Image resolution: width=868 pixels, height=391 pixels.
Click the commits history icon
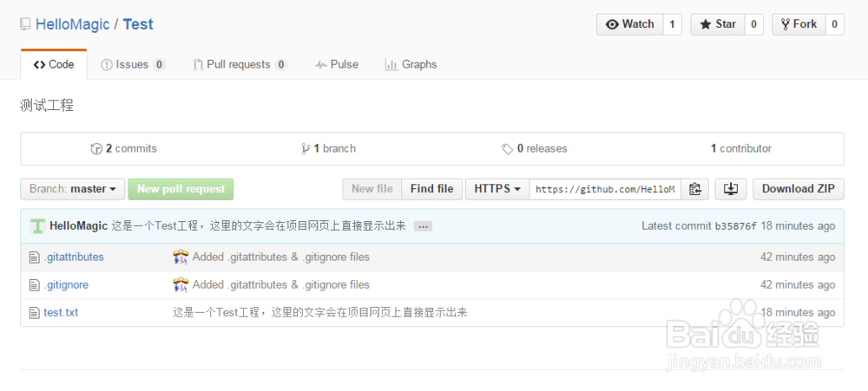[96, 149]
